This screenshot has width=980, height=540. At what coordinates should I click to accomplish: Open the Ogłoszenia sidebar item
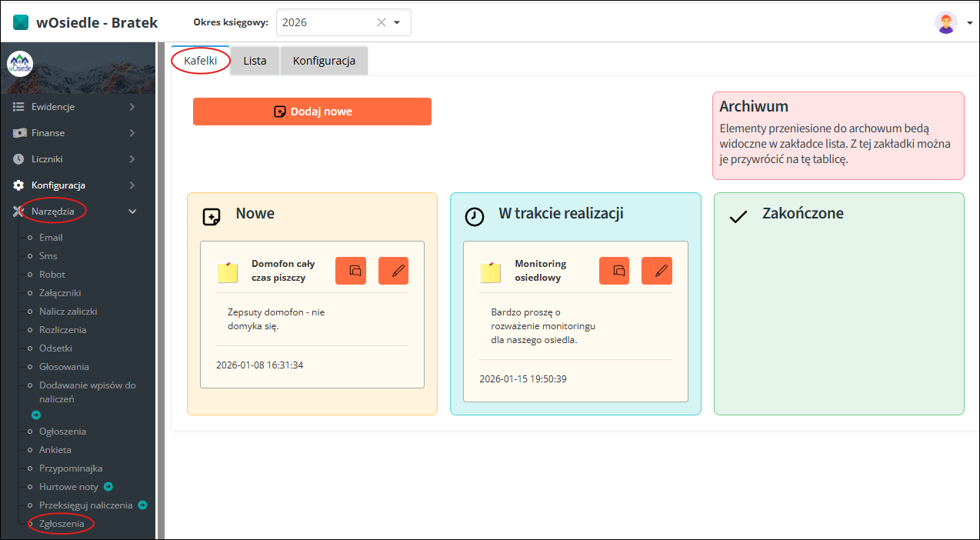click(x=62, y=432)
